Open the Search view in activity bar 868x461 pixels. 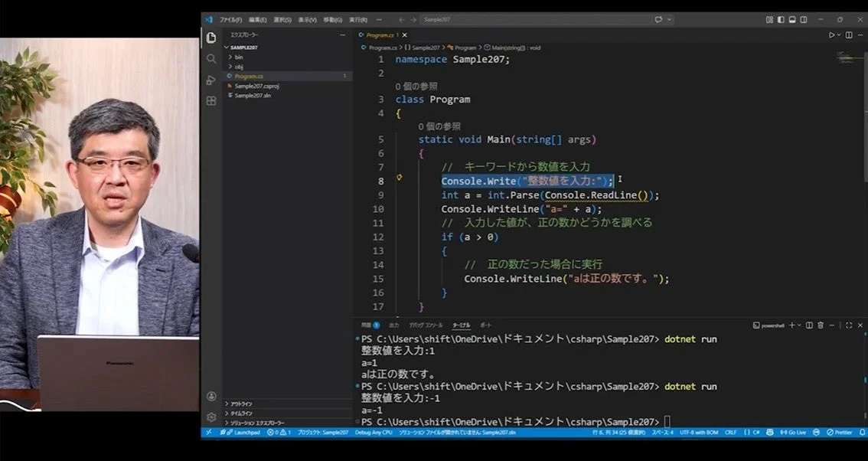point(210,58)
